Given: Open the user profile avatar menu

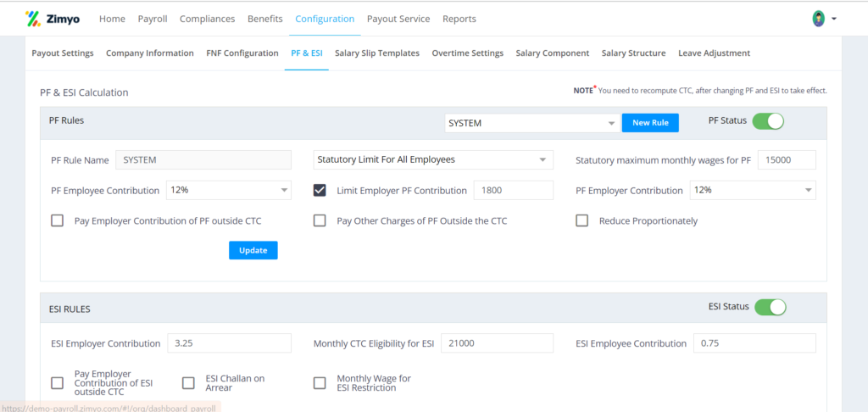Looking at the screenshot, I should click(x=818, y=19).
